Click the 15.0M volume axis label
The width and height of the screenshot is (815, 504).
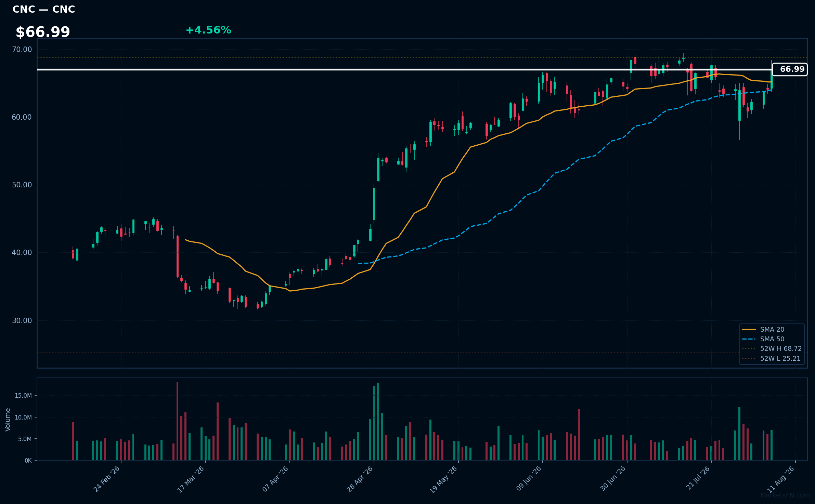[x=23, y=396]
